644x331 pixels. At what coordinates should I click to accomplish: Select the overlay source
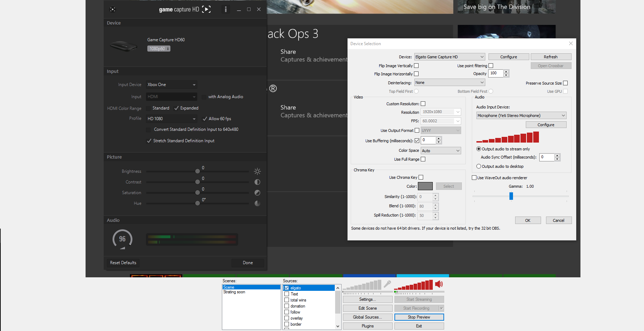pyautogui.click(x=296, y=318)
